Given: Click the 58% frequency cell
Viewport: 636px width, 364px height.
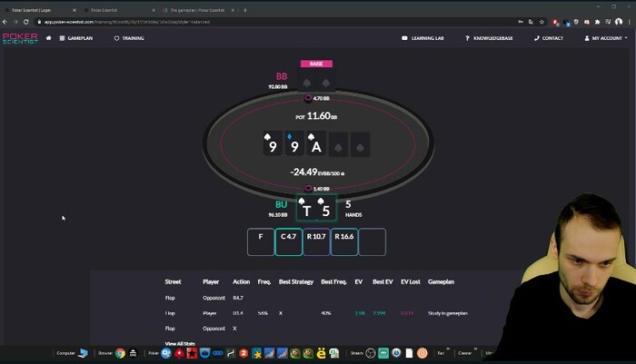Looking at the screenshot, I should 263,313.
